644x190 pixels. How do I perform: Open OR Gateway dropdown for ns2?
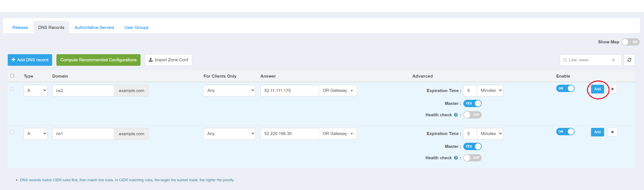(x=337, y=90)
